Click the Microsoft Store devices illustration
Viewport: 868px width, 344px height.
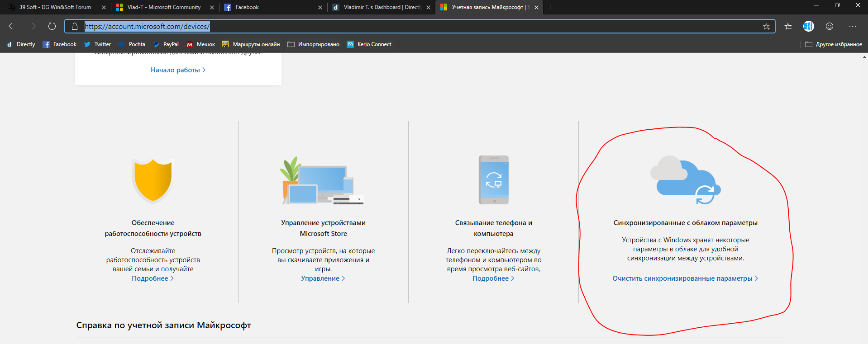click(322, 181)
